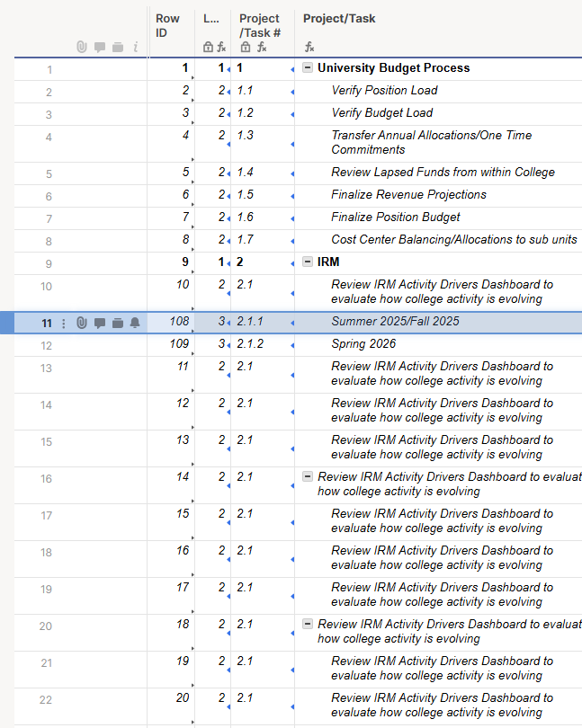The width and height of the screenshot is (582, 728).
Task: Click Row ID cell 108
Action: coord(171,323)
